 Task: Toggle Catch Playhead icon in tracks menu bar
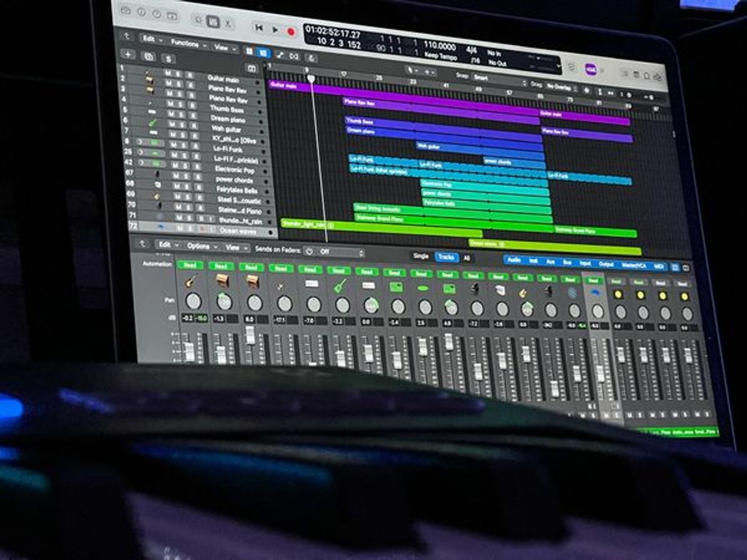click(311, 58)
